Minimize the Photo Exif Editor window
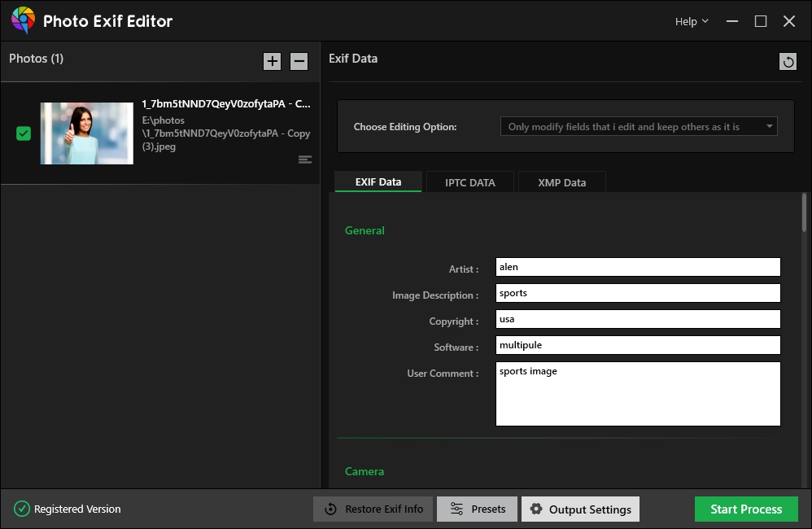 (732, 21)
